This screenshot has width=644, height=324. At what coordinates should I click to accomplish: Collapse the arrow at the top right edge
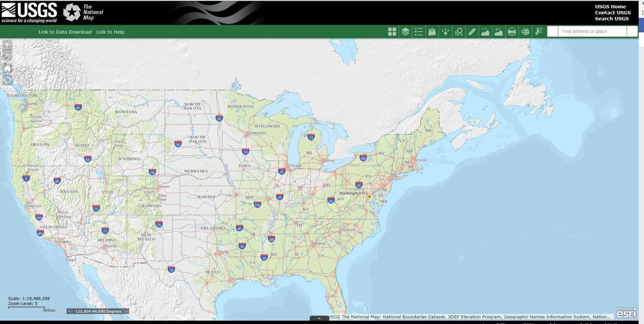click(641, 2)
